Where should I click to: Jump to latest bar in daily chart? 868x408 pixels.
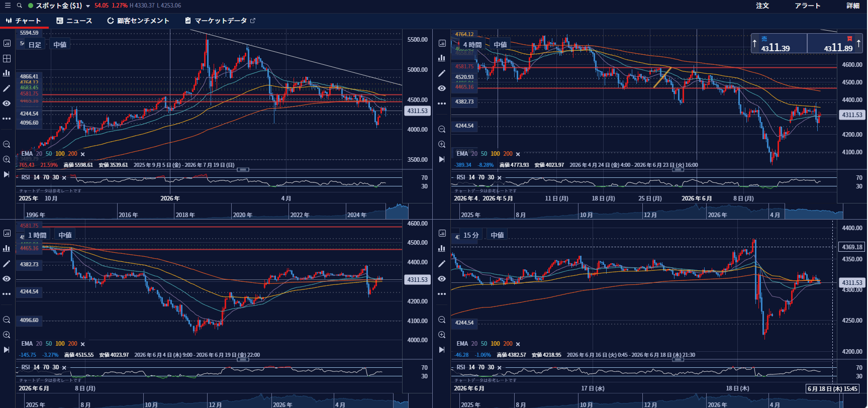click(x=7, y=174)
